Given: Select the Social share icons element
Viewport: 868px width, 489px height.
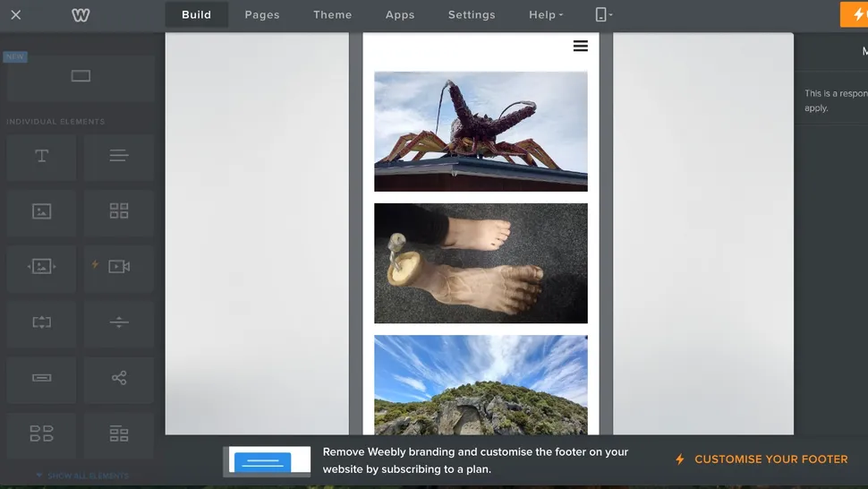Looking at the screenshot, I should tap(119, 378).
